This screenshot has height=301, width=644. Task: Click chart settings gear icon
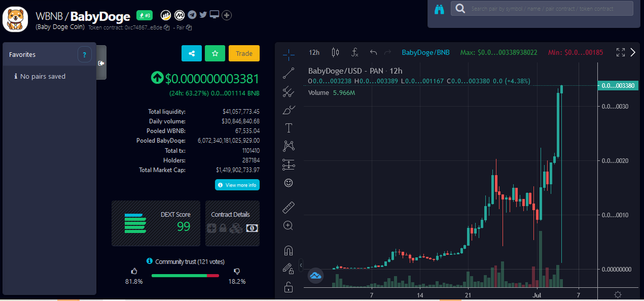point(618,295)
